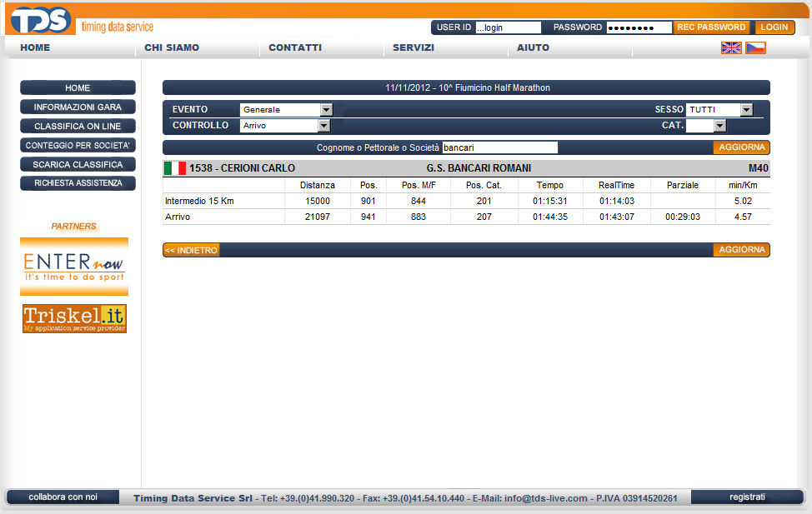Go to SERVIZI menu item
Viewport: 812px width, 514px height.
pyautogui.click(x=414, y=47)
